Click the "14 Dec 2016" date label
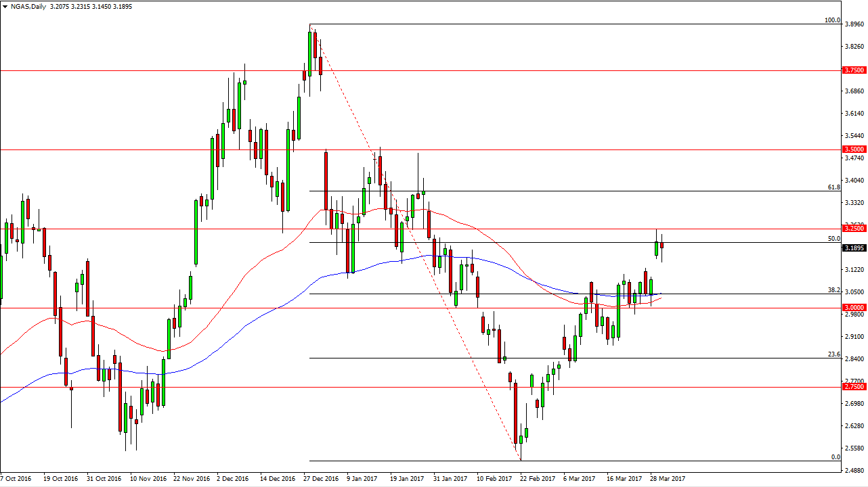This screenshot has width=868, height=487. point(278,479)
